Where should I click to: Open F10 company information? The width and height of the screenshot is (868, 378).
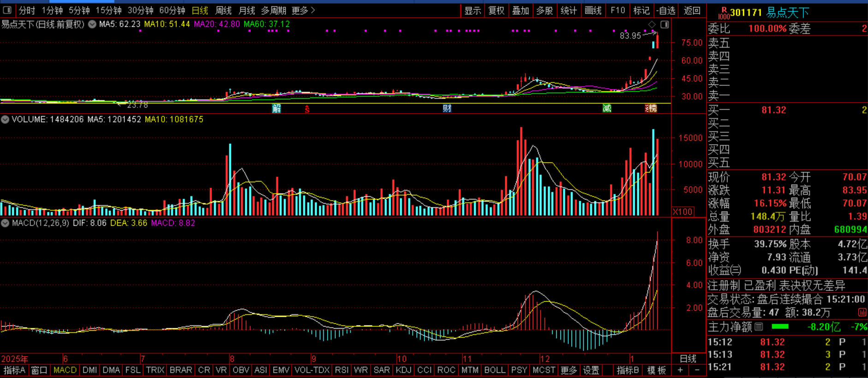click(x=618, y=11)
